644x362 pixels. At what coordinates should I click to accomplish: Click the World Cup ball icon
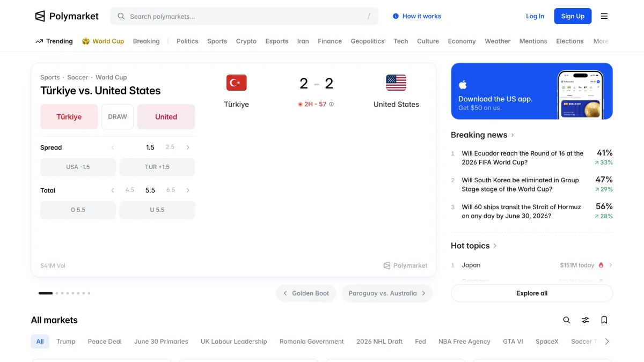point(86,41)
